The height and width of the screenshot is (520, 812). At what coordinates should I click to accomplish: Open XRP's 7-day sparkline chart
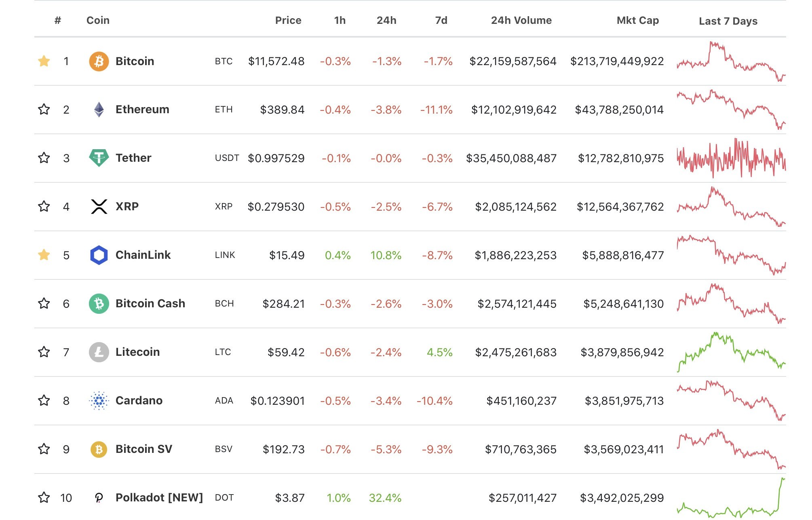731,207
